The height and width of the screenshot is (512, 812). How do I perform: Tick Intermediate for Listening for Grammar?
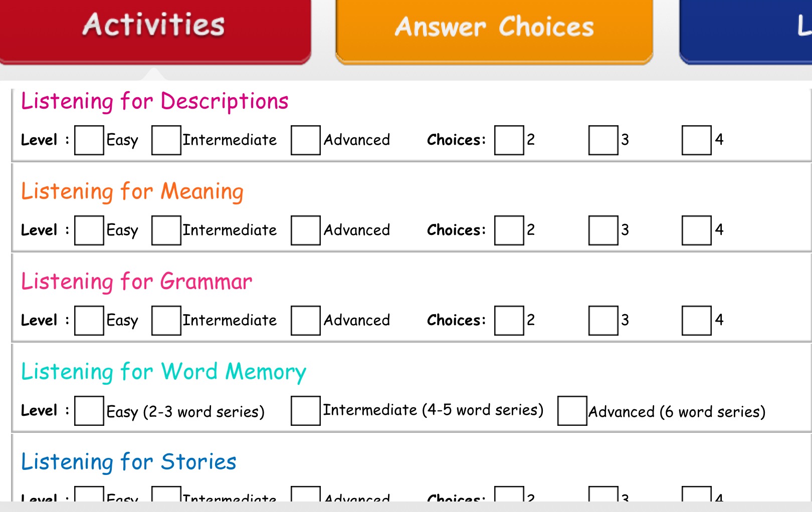(166, 321)
